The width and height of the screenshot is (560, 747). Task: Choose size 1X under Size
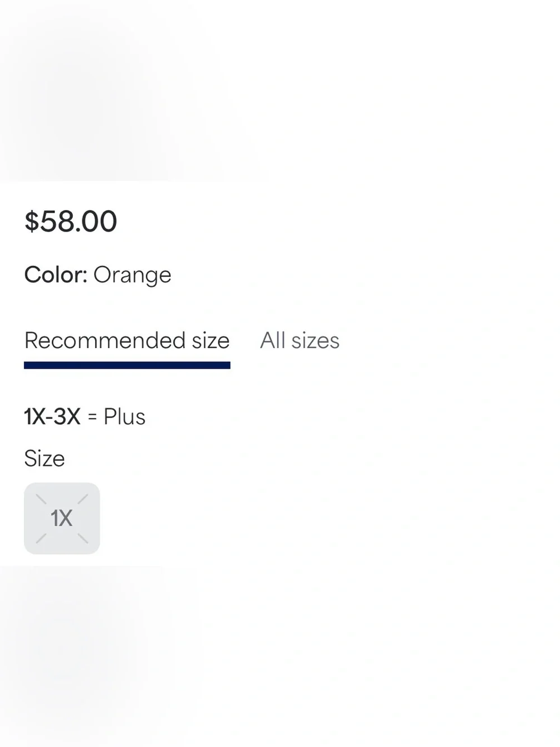62,518
